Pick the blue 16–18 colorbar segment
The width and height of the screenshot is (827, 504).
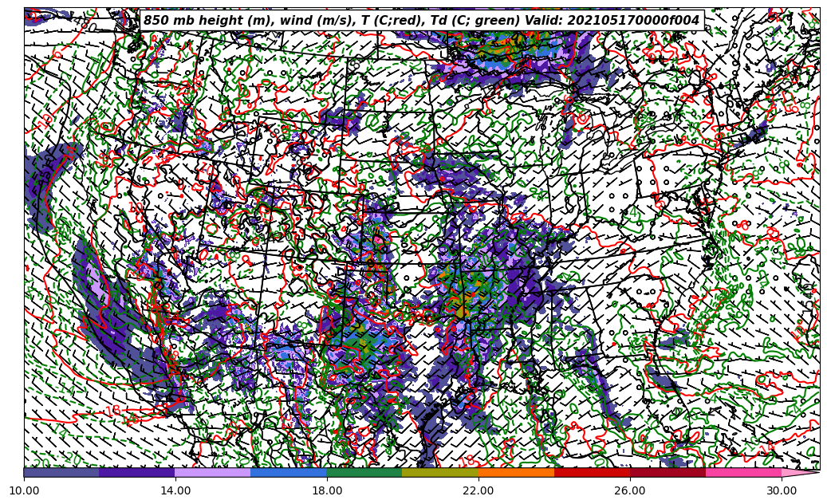289,472
